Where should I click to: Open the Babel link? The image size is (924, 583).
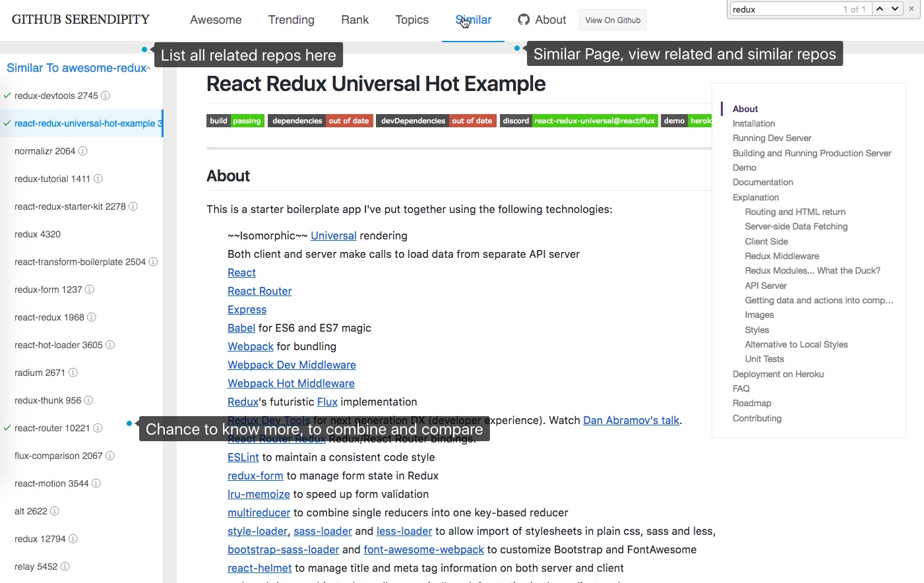(241, 328)
